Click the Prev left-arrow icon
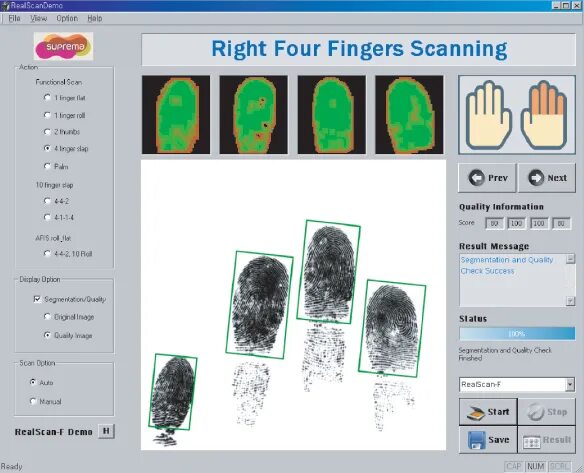 [476, 178]
